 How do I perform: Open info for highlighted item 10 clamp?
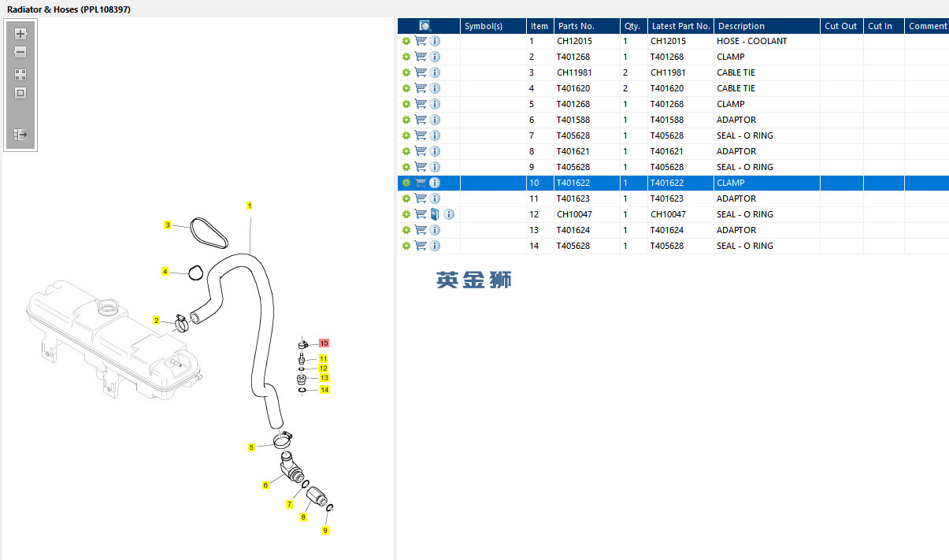click(x=435, y=183)
